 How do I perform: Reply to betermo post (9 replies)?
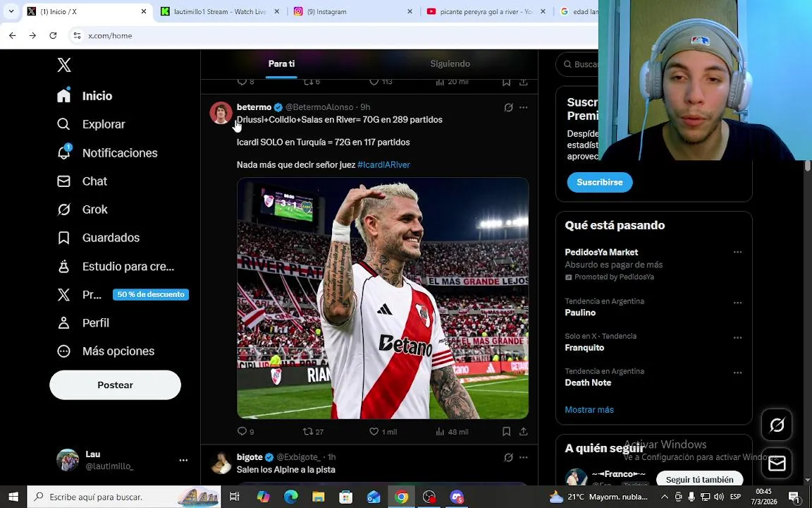245,431
